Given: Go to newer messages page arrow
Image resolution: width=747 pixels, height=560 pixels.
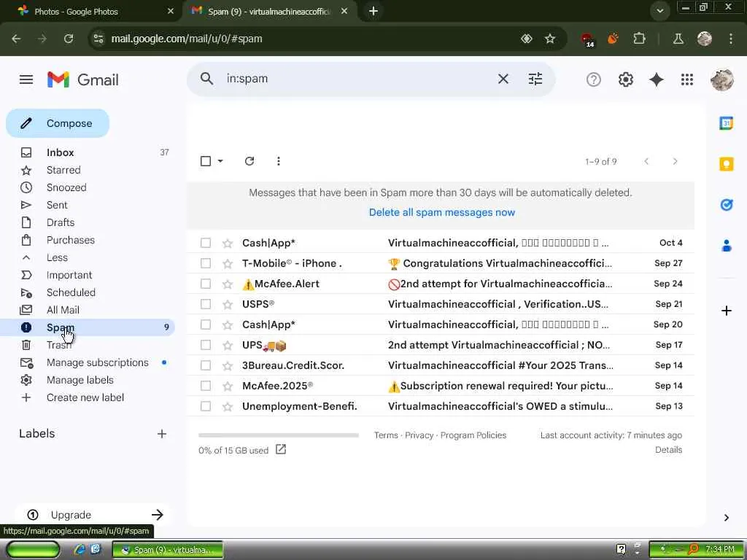Looking at the screenshot, I should tap(646, 161).
